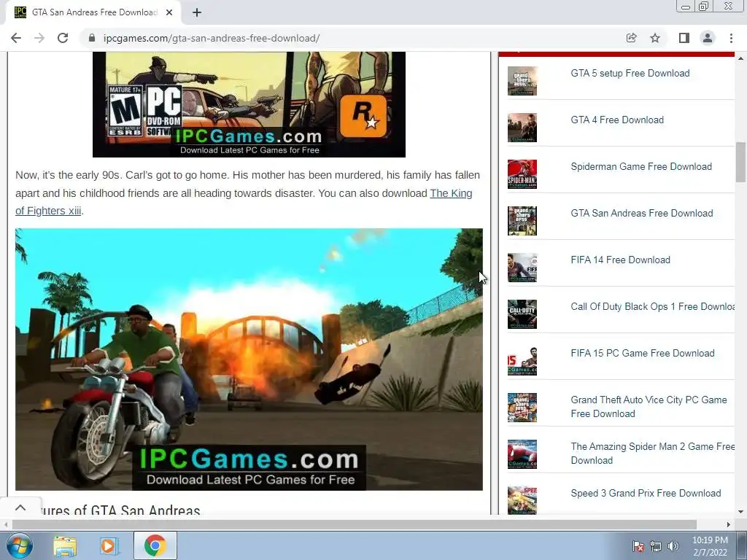
Task: Go back to the previous page
Action: click(x=16, y=38)
